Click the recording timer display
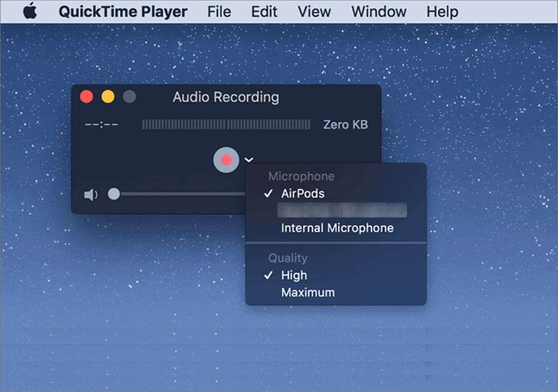 pyautogui.click(x=101, y=125)
